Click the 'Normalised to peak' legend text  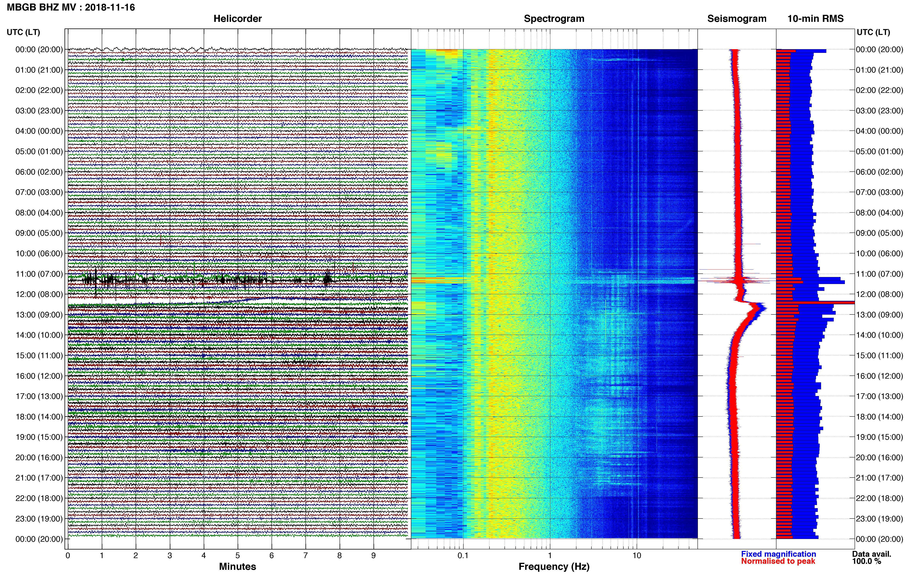point(778,561)
